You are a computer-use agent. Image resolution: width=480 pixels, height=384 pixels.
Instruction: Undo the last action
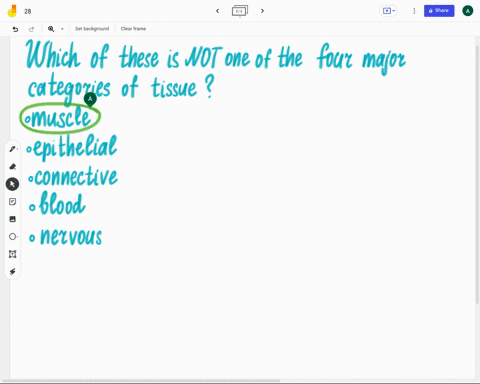[15, 29]
